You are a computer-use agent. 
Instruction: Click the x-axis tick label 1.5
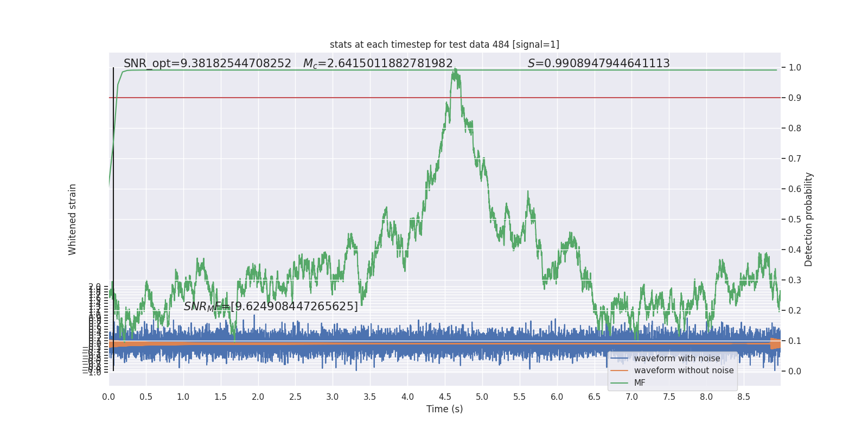click(221, 397)
